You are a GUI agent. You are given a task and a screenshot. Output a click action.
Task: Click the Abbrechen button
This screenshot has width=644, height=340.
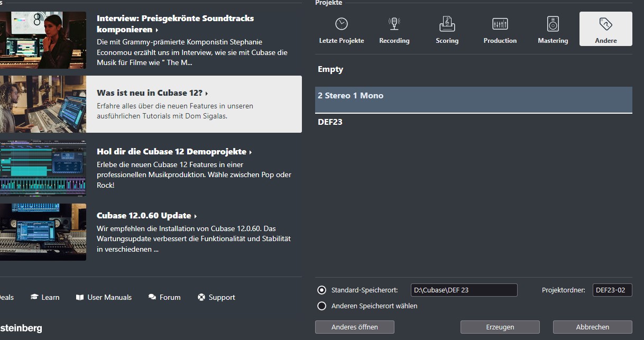[x=593, y=327]
